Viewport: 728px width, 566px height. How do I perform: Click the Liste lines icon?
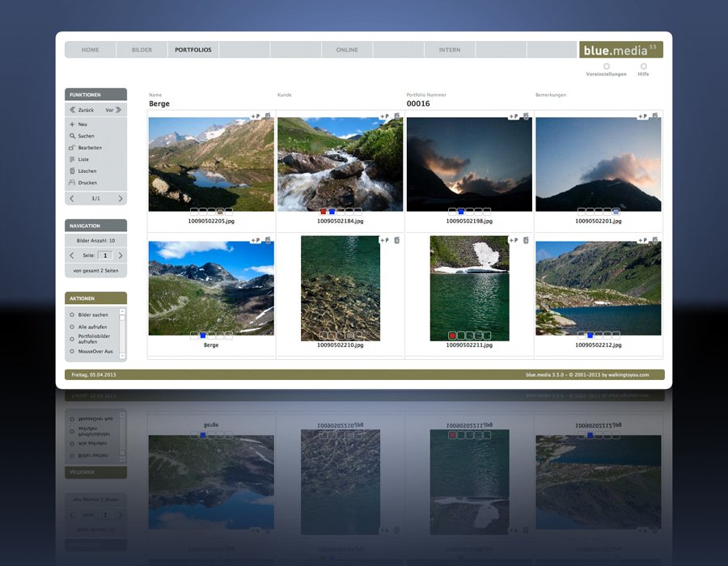(x=72, y=159)
